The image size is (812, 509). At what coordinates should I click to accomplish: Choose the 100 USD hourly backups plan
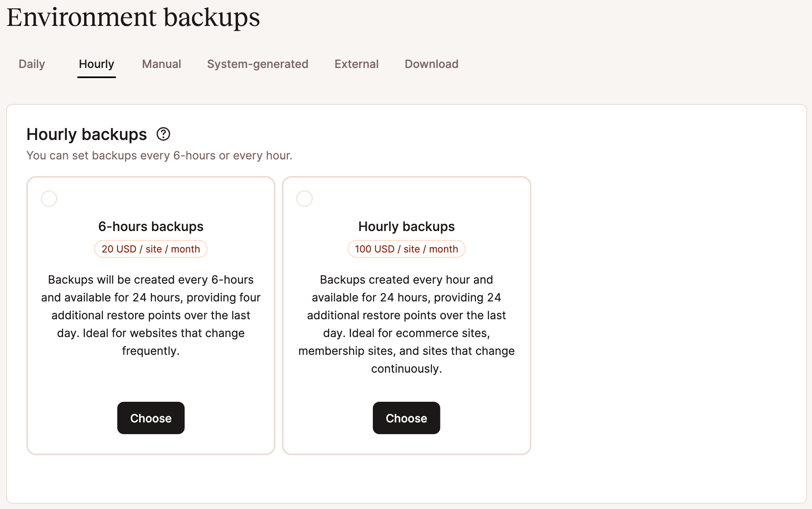pyautogui.click(x=406, y=418)
